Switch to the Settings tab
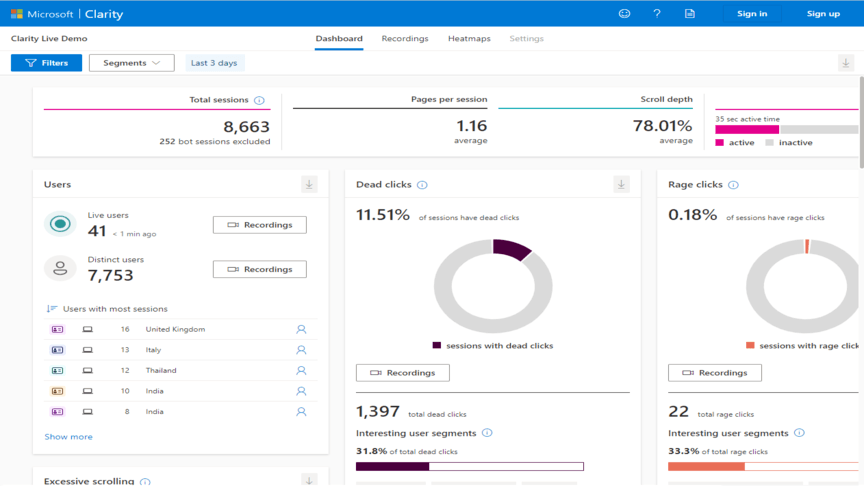This screenshot has height=486, width=864. coord(526,39)
